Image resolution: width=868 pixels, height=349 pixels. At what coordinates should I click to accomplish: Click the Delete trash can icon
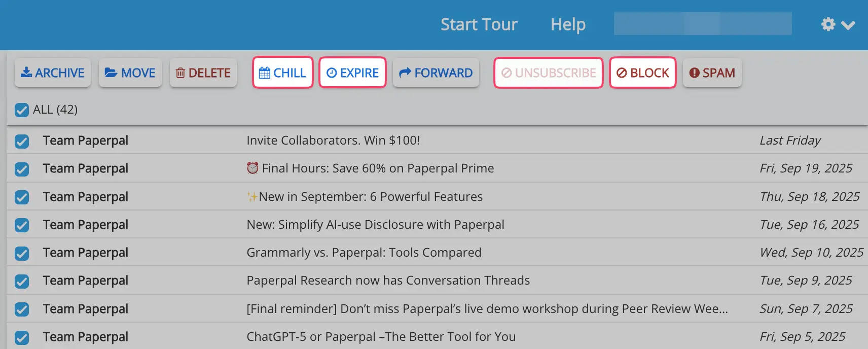click(180, 73)
